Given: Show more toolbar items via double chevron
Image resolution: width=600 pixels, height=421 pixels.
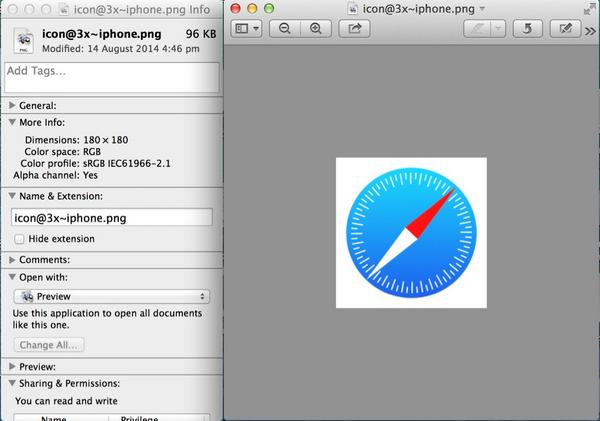Looking at the screenshot, I should [x=590, y=31].
